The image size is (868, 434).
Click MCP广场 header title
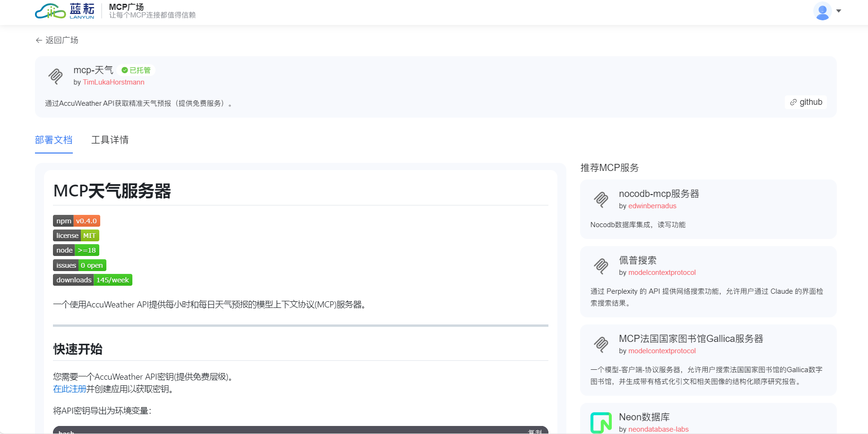[126, 7]
